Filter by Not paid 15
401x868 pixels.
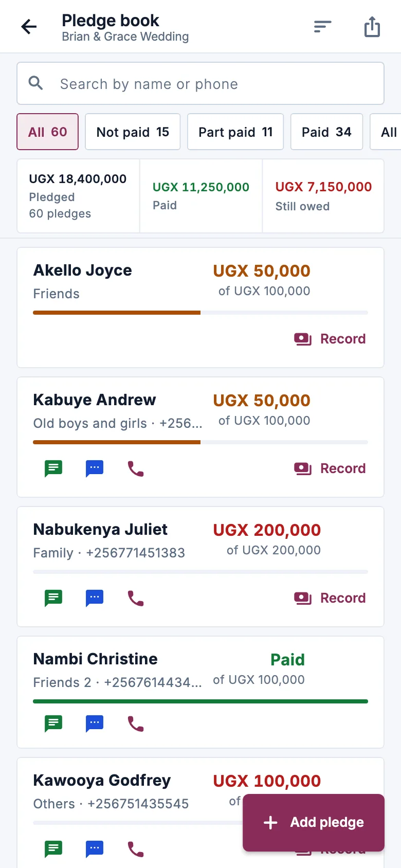[133, 132]
